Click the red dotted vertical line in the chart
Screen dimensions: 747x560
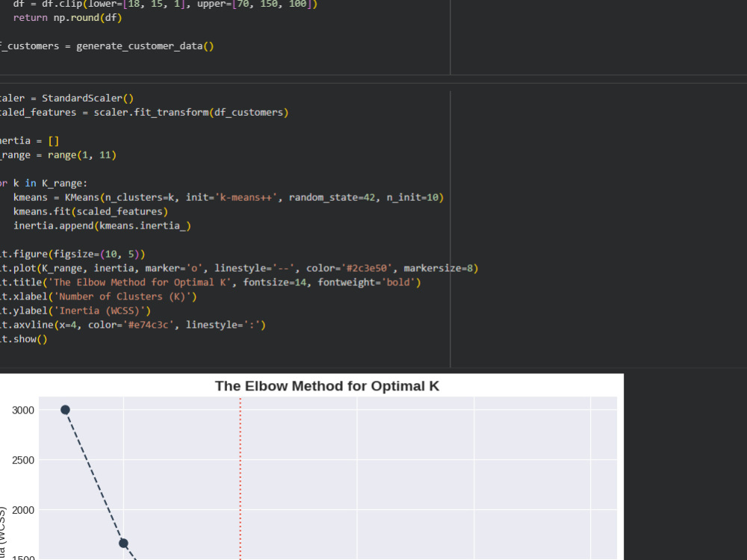click(240, 478)
